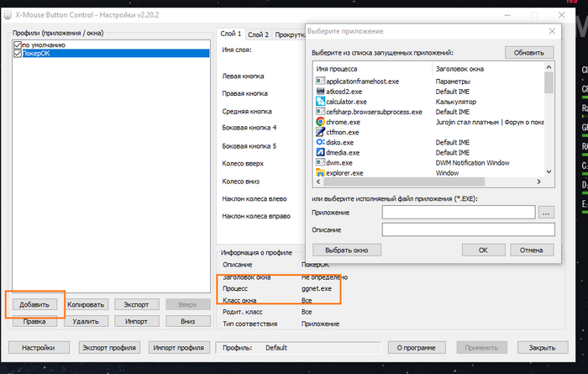Click the cefsharp.browsersubprocess.exe icon
Viewport: 588px width, 374px height.
(x=320, y=112)
